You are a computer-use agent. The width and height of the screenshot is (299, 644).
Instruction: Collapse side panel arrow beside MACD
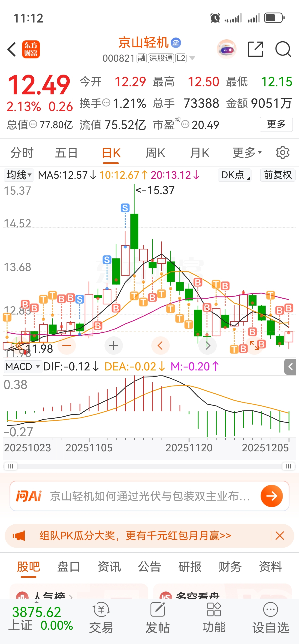point(290,367)
